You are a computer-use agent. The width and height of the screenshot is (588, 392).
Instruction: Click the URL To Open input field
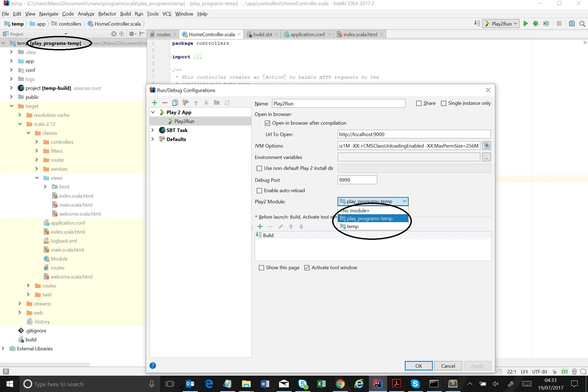coord(413,134)
